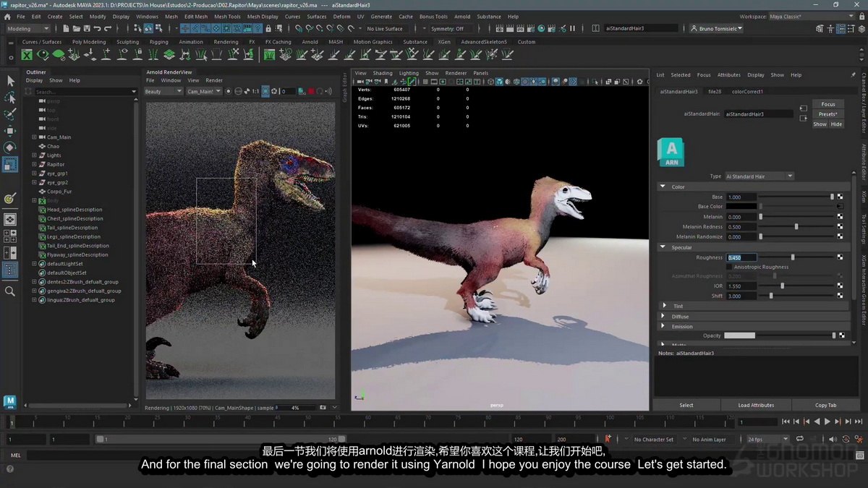The height and width of the screenshot is (488, 868).
Task: Select the file28 tab in Attribute Editor
Action: point(714,92)
